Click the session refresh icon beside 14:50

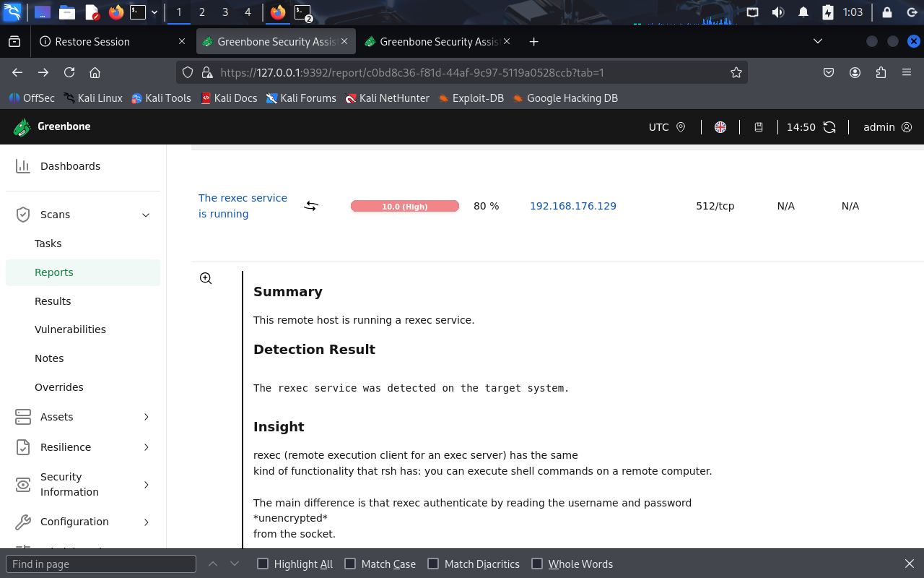[x=829, y=126]
